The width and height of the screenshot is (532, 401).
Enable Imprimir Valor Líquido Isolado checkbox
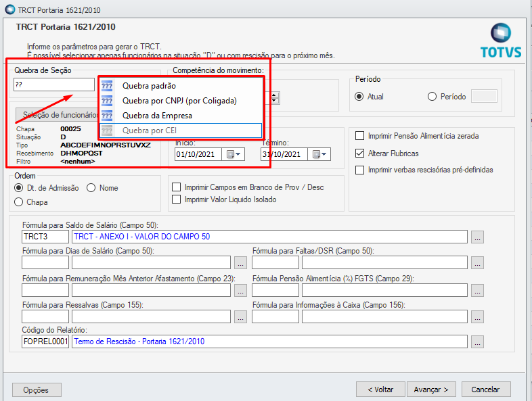[177, 199]
